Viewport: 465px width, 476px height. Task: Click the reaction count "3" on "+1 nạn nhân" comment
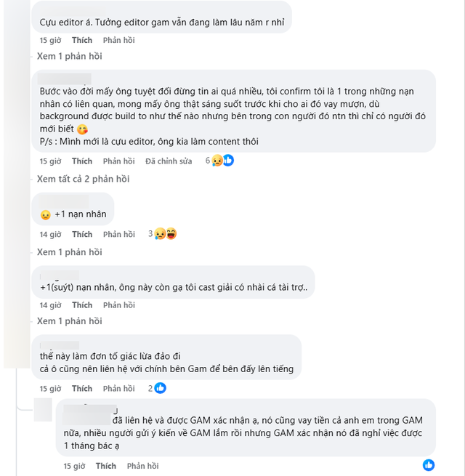coord(150,234)
